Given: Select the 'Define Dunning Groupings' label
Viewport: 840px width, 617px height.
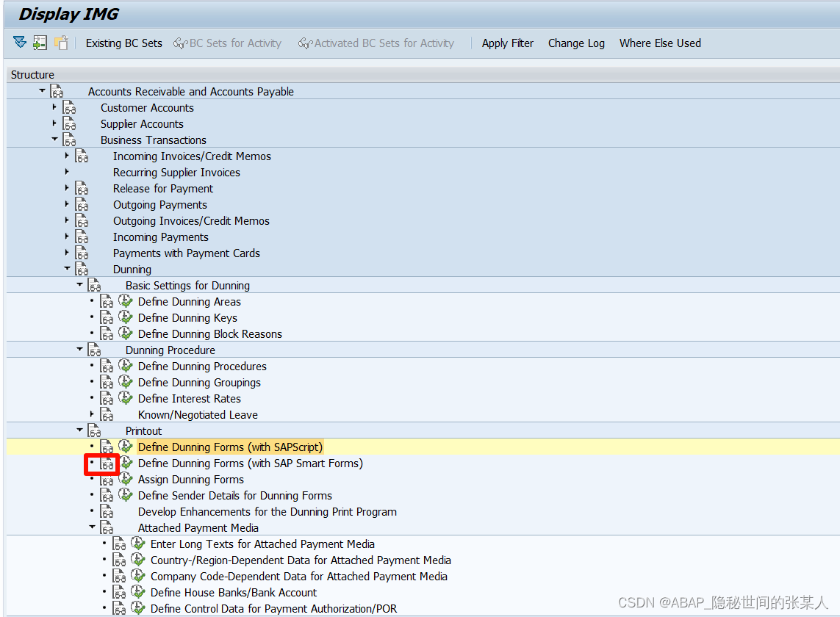Looking at the screenshot, I should click(x=199, y=383).
